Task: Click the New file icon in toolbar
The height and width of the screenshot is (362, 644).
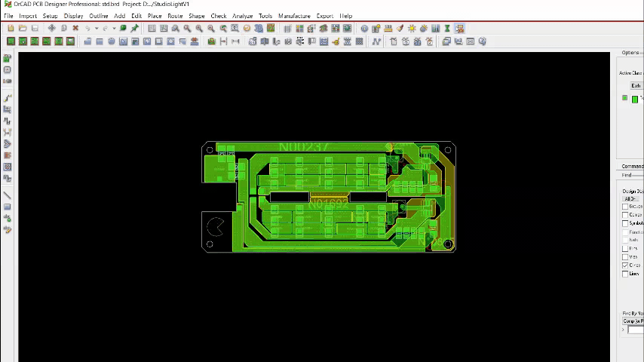Action: (11, 29)
